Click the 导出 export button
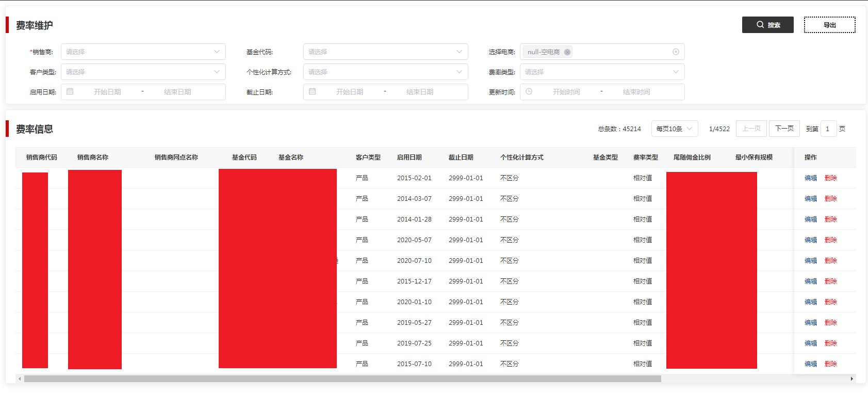The width and height of the screenshot is (868, 394). [829, 25]
